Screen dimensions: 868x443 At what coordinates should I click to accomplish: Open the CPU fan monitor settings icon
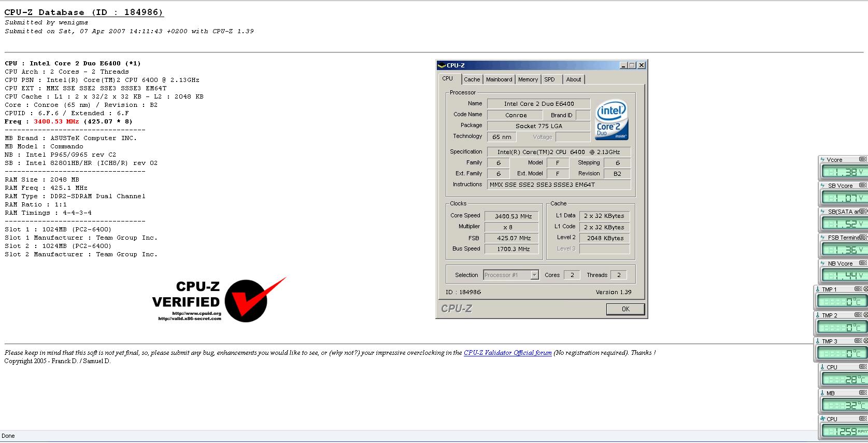tap(863, 419)
